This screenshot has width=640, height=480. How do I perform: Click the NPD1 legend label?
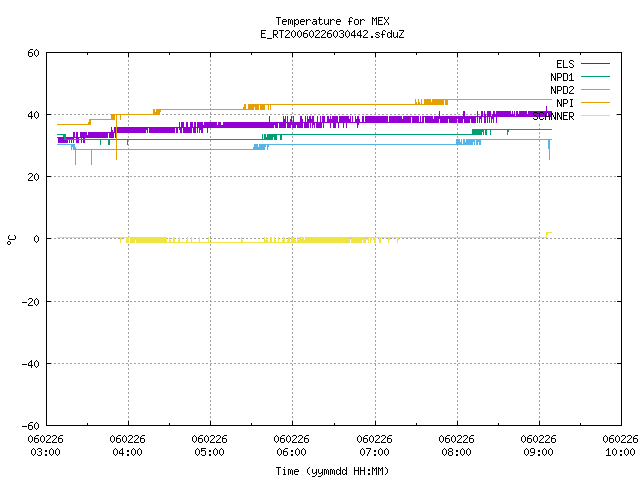[562, 77]
